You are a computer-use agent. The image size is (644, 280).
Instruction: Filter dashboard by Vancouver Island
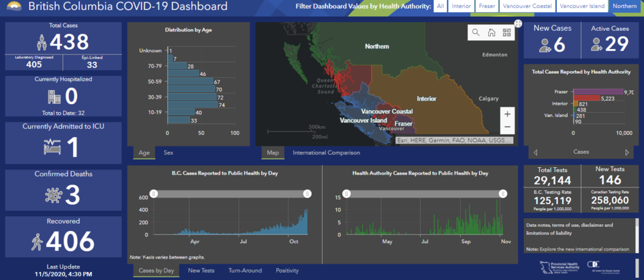click(x=582, y=6)
